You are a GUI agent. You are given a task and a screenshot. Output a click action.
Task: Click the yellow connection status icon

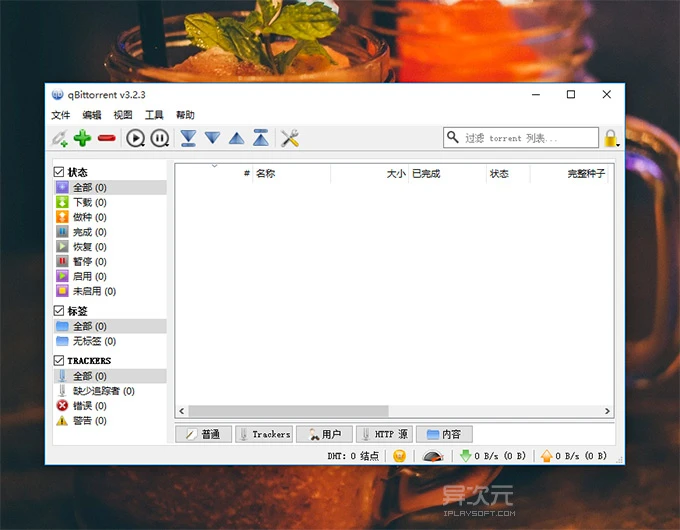399,456
